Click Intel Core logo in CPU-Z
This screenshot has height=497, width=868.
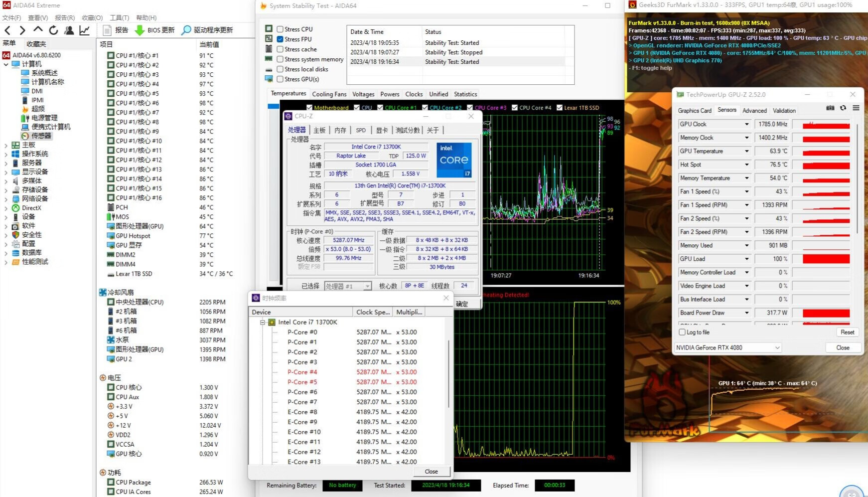[454, 161]
